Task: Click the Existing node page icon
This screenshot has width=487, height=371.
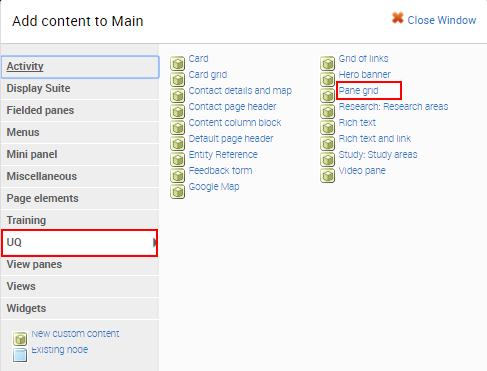Action: tap(20, 355)
